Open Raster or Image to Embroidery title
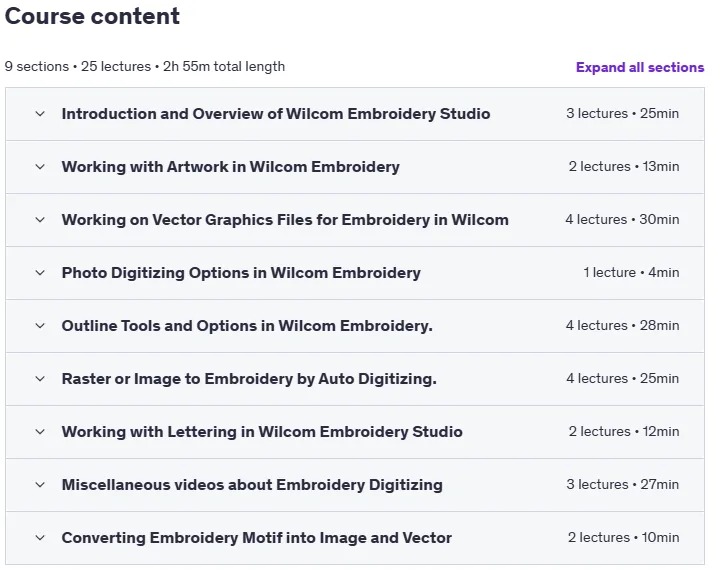The image size is (713, 569). click(x=249, y=379)
